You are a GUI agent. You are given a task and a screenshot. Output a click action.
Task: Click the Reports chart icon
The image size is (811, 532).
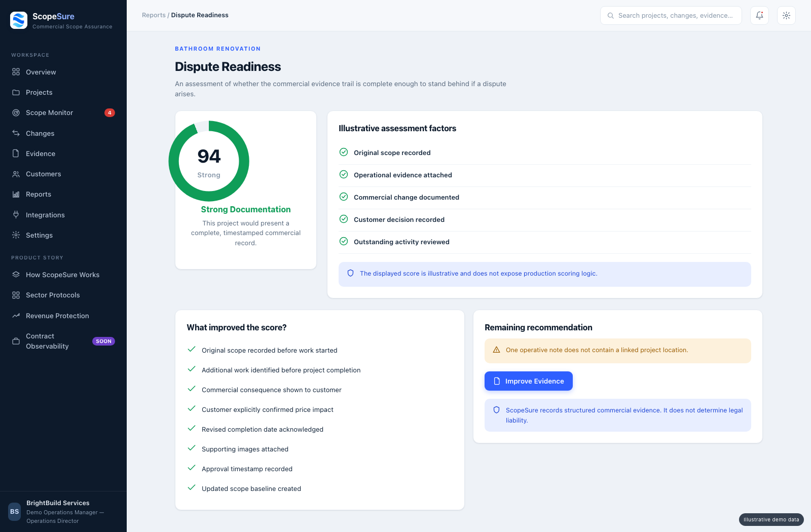pyautogui.click(x=16, y=194)
